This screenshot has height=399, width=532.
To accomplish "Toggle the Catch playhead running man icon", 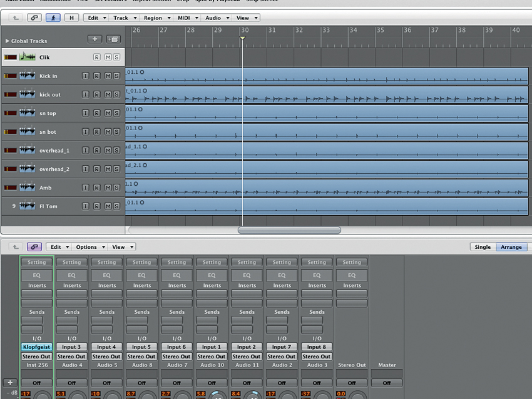I will [53, 18].
